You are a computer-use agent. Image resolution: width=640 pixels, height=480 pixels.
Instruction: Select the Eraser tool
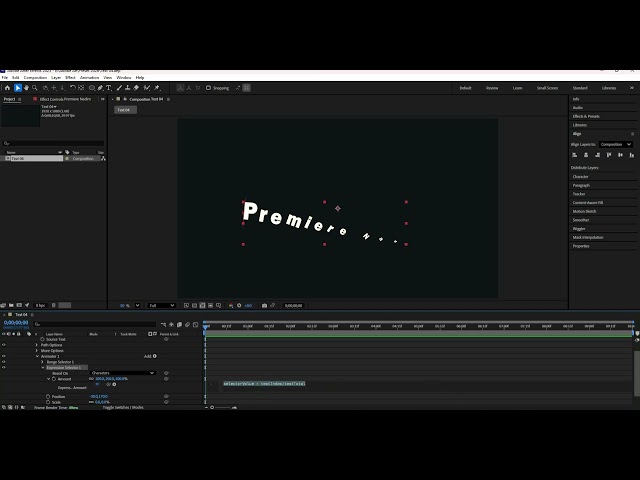[136, 88]
